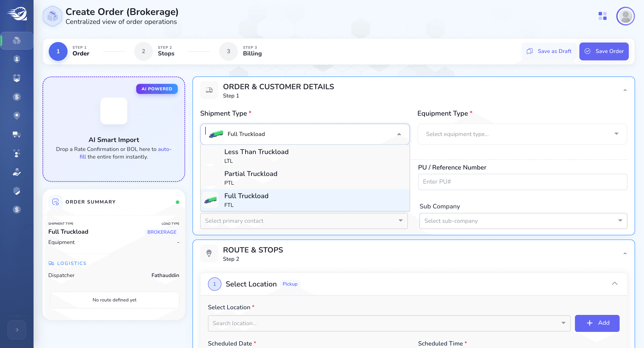
Task: Click the Order & Customer Details truck icon
Action: pyautogui.click(x=209, y=90)
